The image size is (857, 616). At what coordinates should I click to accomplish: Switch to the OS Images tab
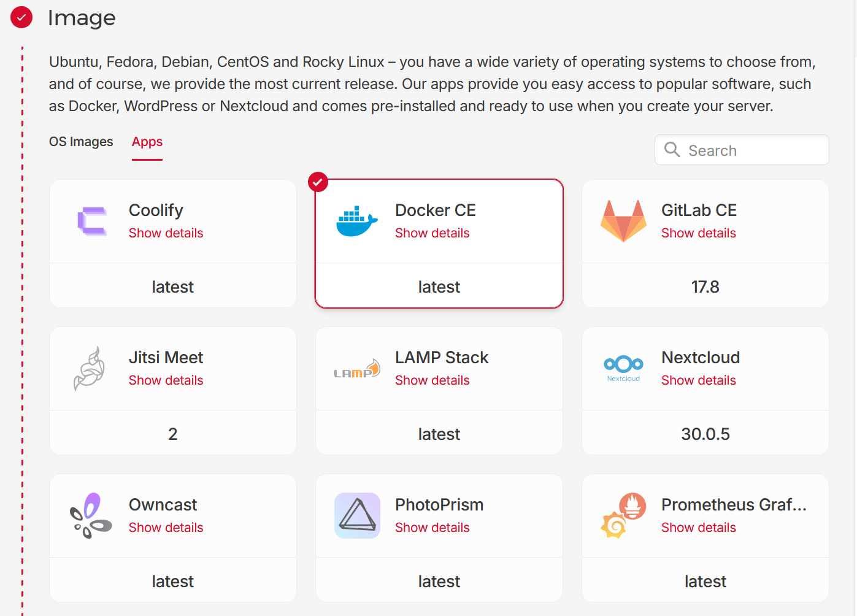[x=81, y=142]
